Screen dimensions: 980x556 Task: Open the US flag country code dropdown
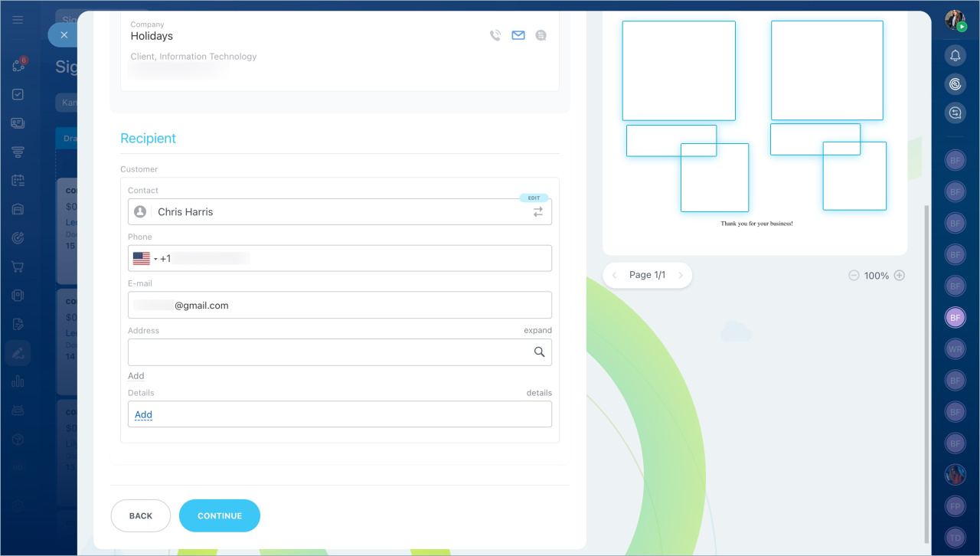145,259
